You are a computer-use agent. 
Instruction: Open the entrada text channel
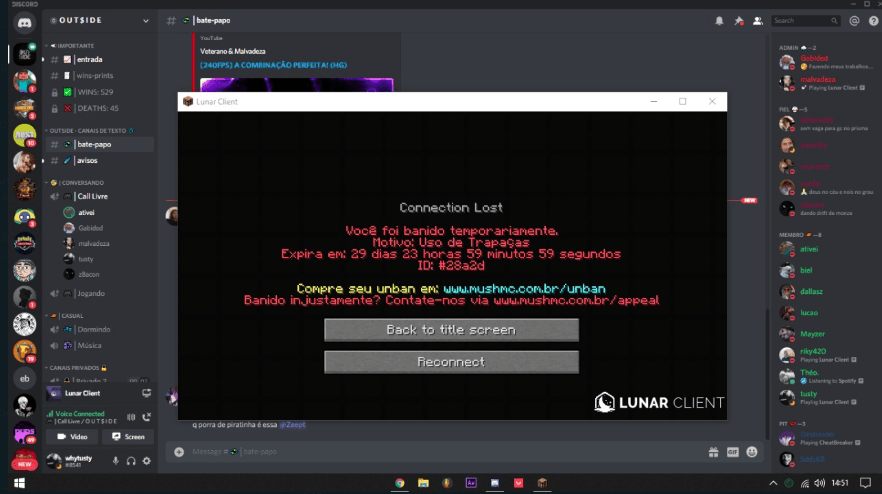click(x=99, y=60)
